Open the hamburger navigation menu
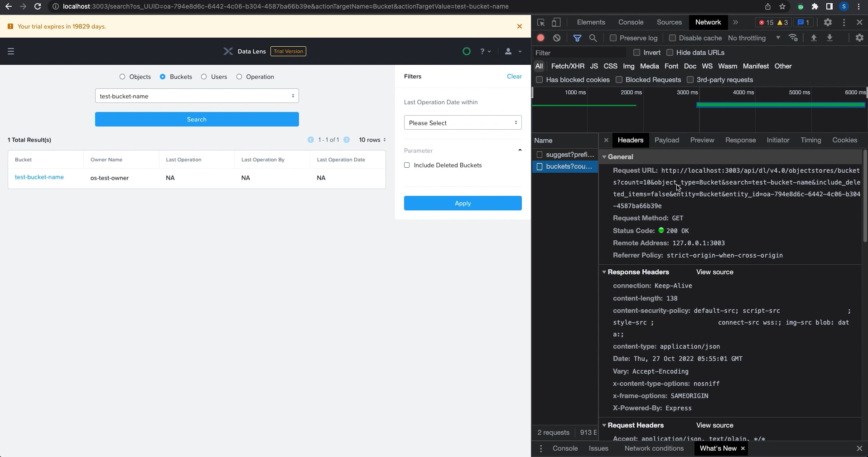The height and width of the screenshot is (457, 868). 11,51
